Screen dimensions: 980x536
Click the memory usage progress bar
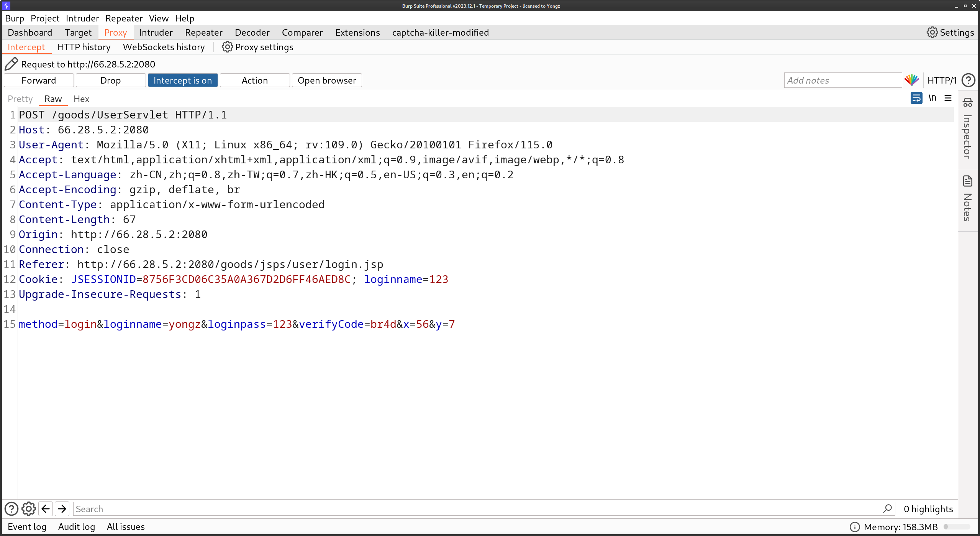pos(957,527)
